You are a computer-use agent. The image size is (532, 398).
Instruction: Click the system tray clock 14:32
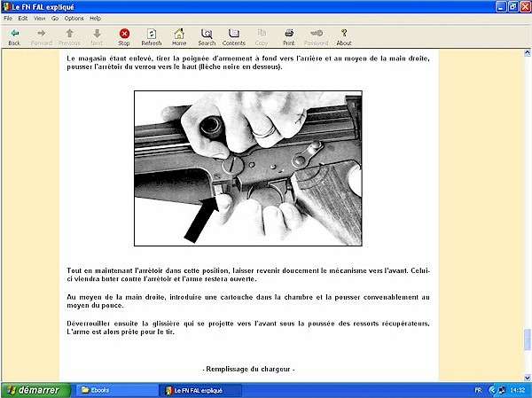point(518,390)
